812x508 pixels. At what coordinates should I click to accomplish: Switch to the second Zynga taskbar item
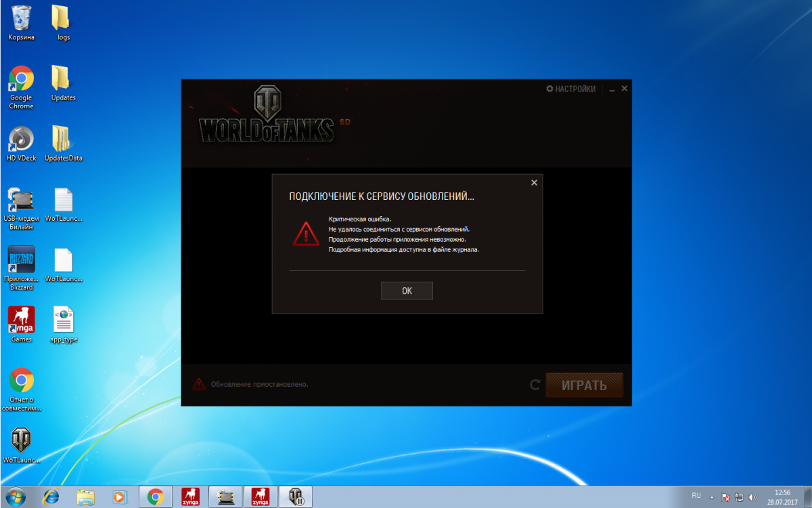click(261, 496)
